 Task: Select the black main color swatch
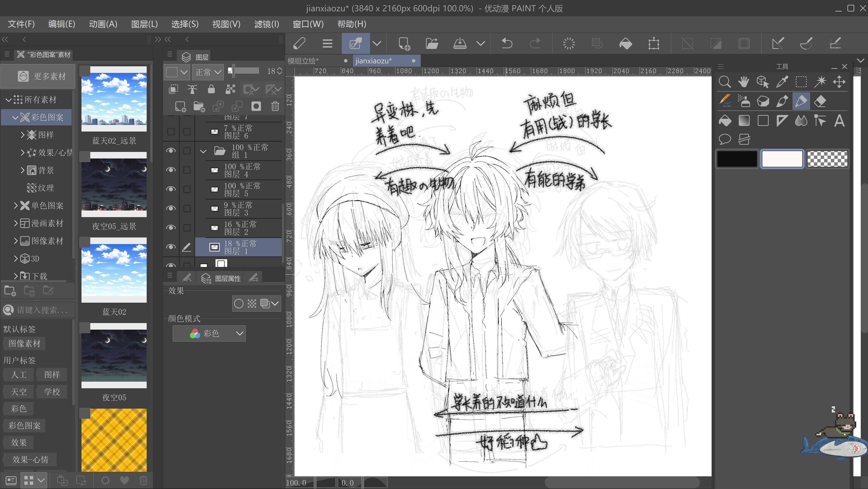737,159
